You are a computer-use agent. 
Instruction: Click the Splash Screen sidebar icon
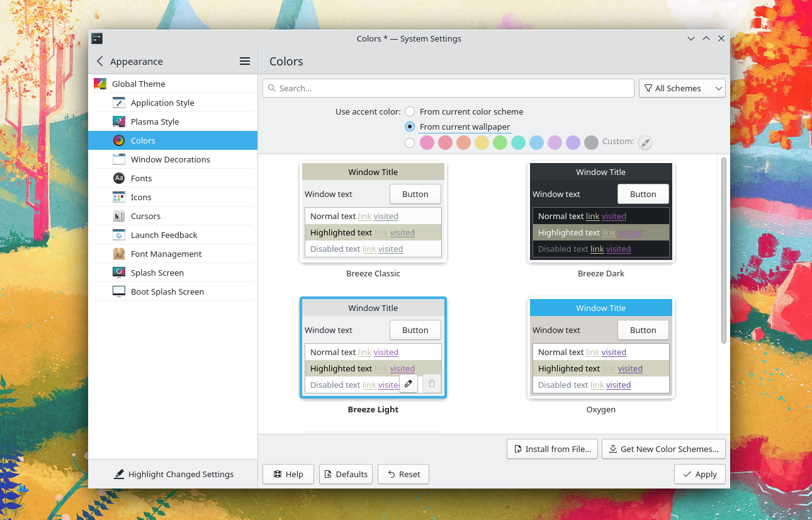(119, 273)
